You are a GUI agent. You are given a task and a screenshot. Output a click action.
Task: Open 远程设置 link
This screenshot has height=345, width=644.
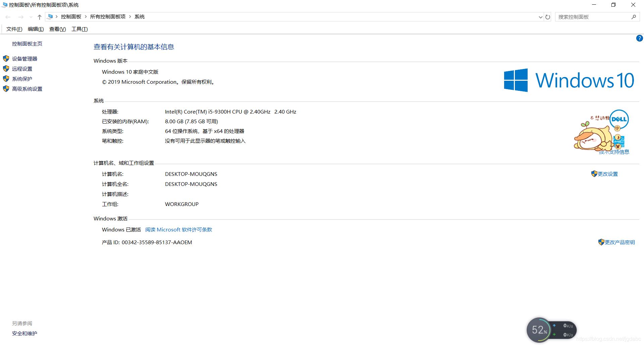(22, 69)
